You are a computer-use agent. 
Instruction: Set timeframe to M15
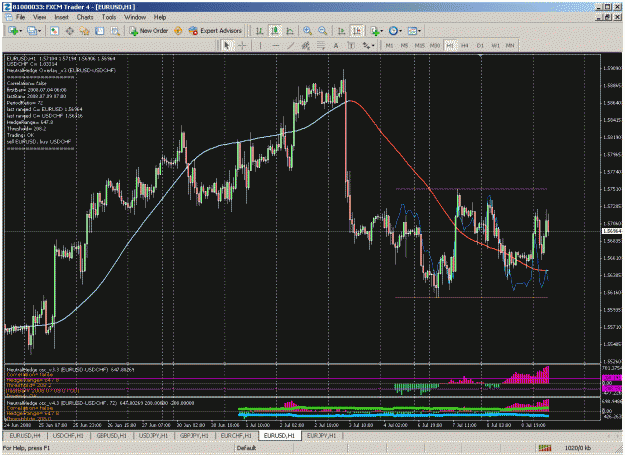click(419, 45)
